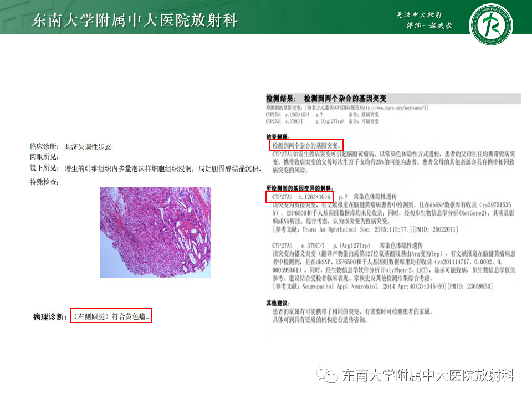Click the reference Neuropathol Appl Neurobiol. 2014
This screenshot has height=399, width=532.
[361, 287]
